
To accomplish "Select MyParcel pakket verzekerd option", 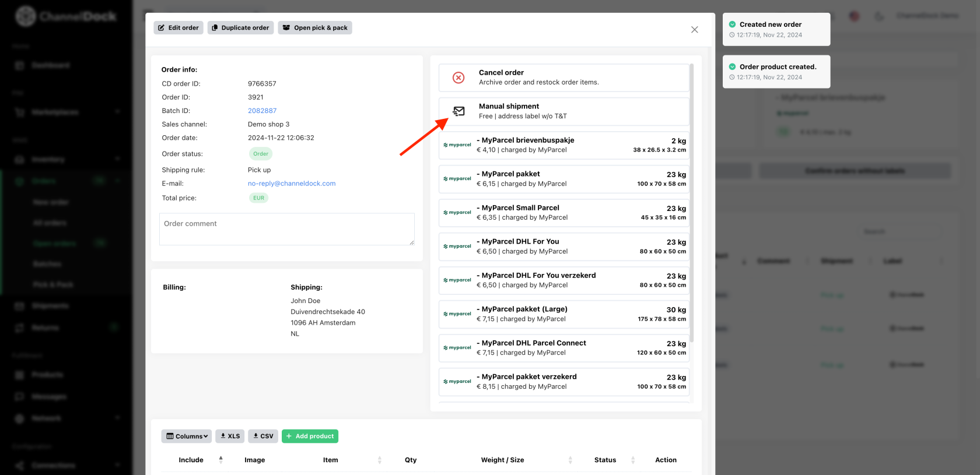I will click(x=563, y=382).
